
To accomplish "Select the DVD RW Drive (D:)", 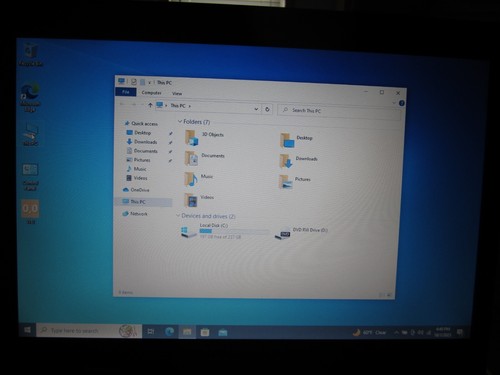I will pyautogui.click(x=301, y=232).
